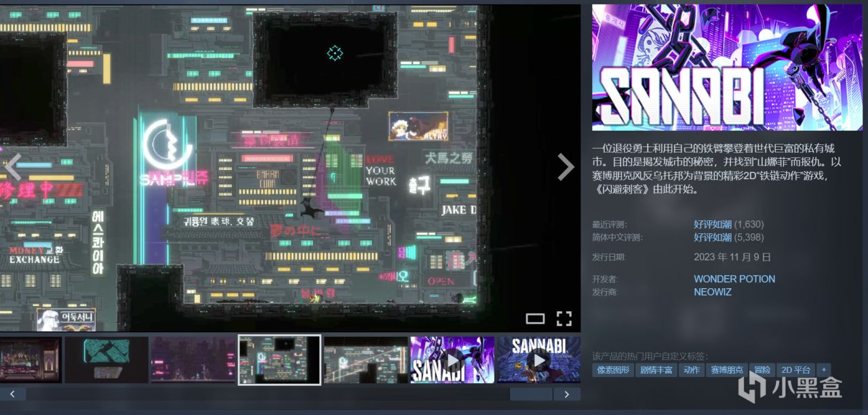Click the 开发者 label

point(605,279)
